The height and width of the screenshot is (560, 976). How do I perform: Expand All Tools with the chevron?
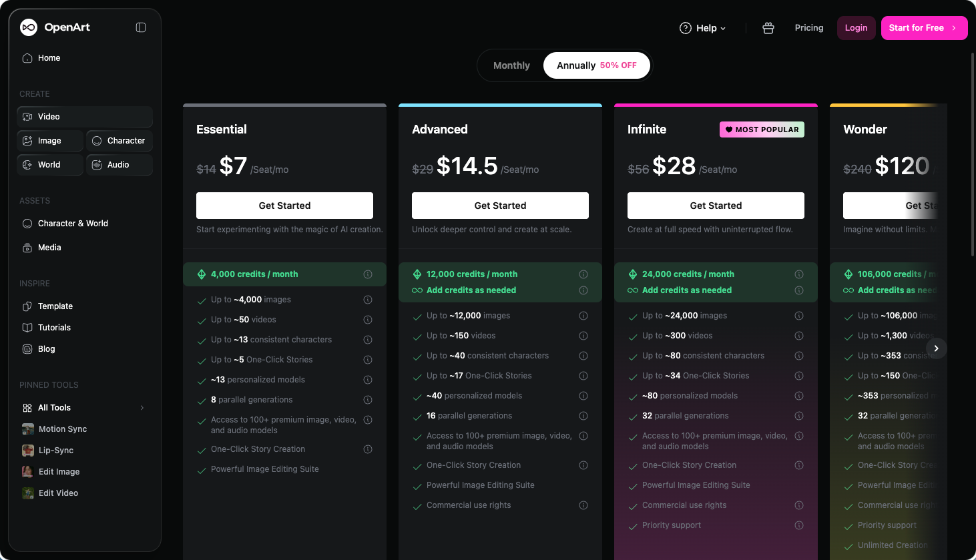(142, 408)
